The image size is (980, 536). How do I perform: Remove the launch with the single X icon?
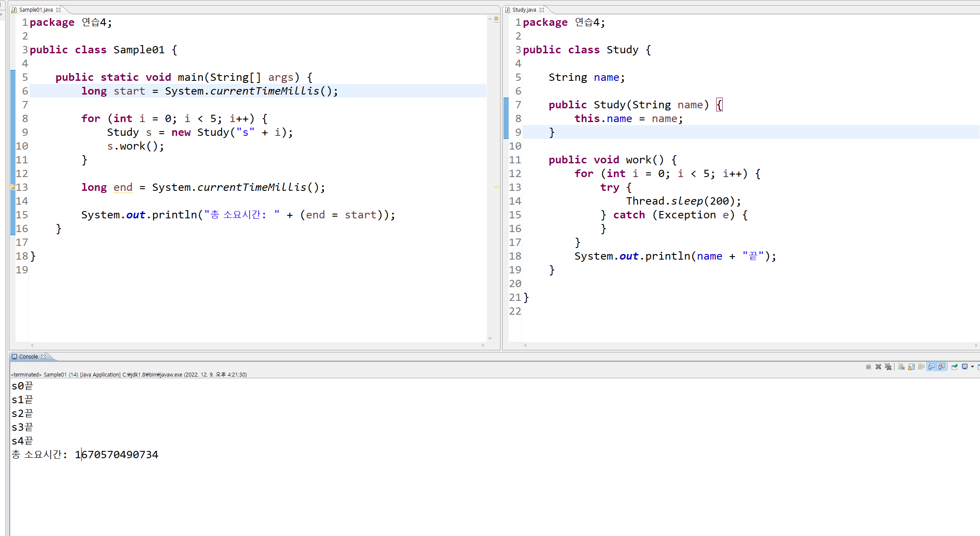pos(878,367)
